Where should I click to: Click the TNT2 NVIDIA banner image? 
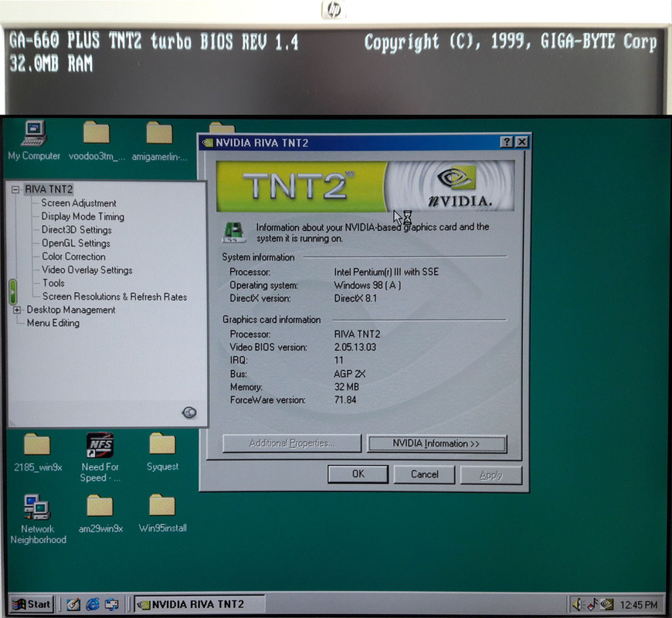365,186
